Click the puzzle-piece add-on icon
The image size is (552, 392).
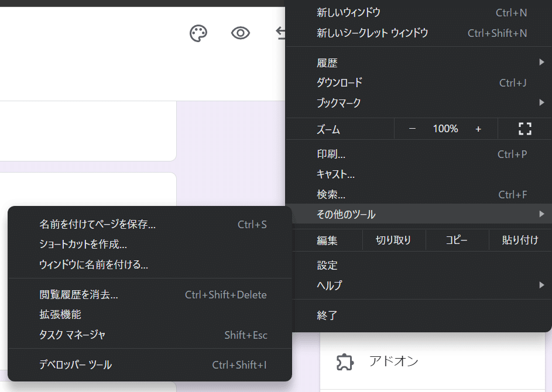click(x=345, y=362)
